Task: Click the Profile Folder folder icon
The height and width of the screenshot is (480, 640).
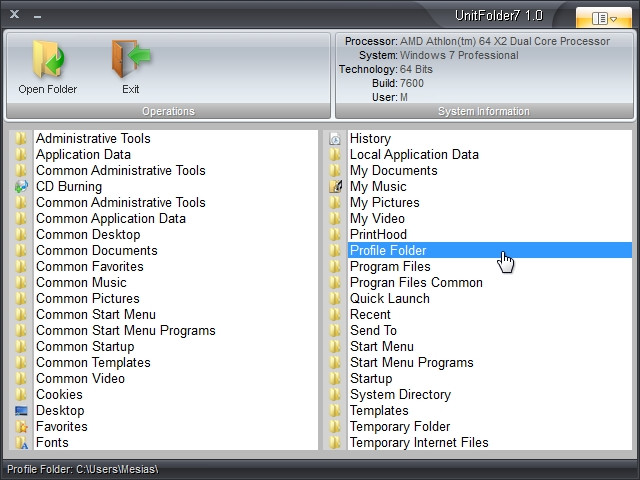Action: point(335,251)
